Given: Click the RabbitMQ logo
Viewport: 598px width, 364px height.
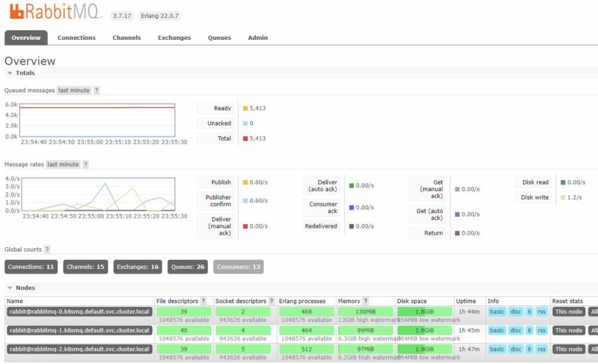Looking at the screenshot, I should click(56, 12).
